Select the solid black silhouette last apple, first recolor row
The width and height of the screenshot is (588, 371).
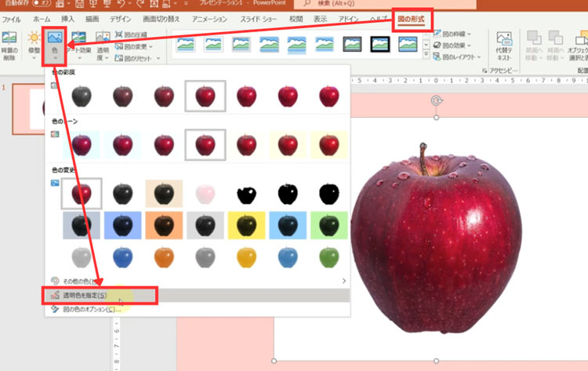click(x=328, y=194)
